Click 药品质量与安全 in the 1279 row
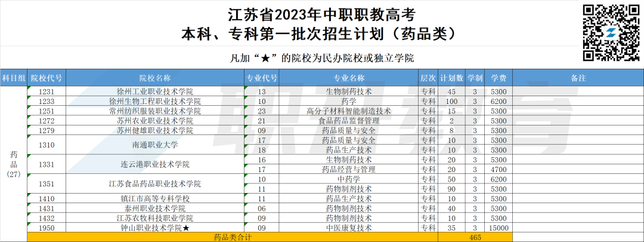Viewport: 644px width, 242px height. (x=348, y=130)
